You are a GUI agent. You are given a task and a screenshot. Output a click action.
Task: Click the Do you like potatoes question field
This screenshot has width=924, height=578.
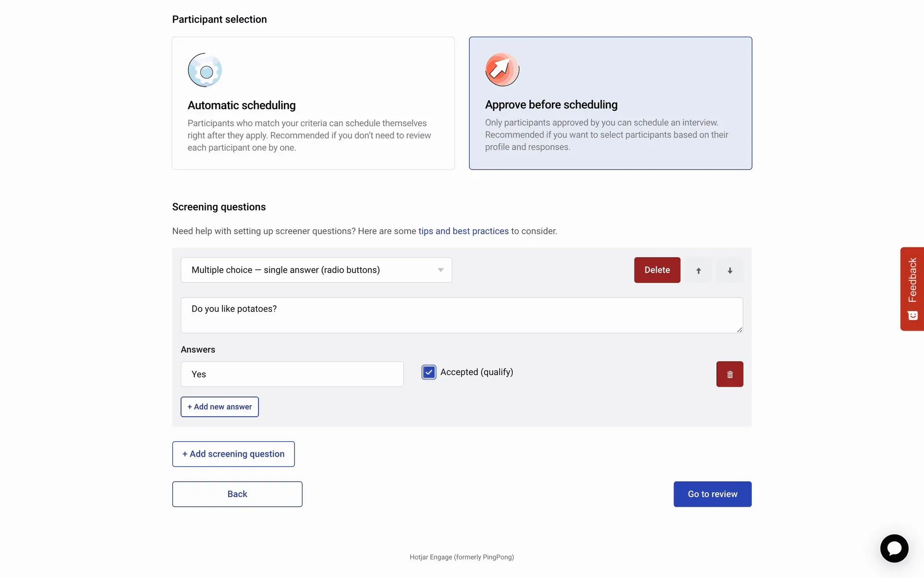pos(461,315)
